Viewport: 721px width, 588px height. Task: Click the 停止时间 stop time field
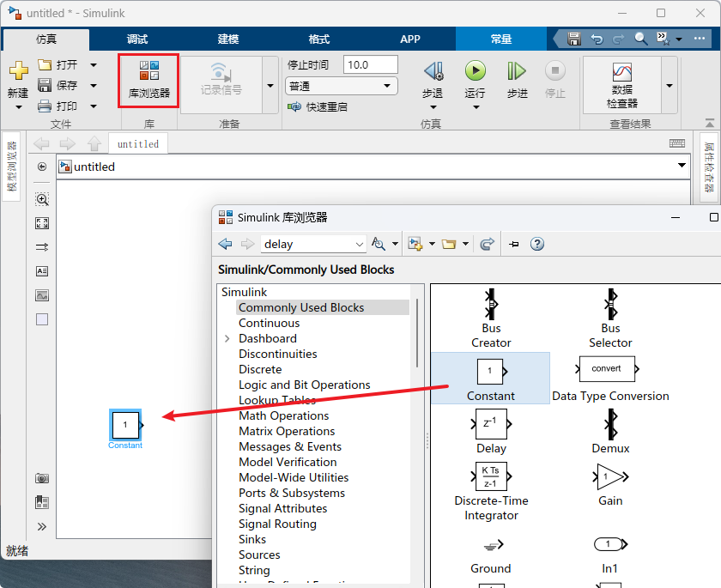[370, 64]
